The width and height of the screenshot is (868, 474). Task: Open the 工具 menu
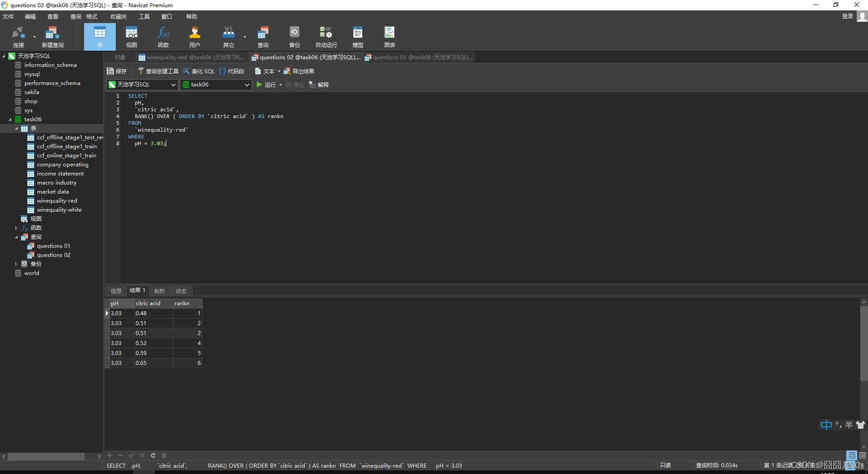144,17
